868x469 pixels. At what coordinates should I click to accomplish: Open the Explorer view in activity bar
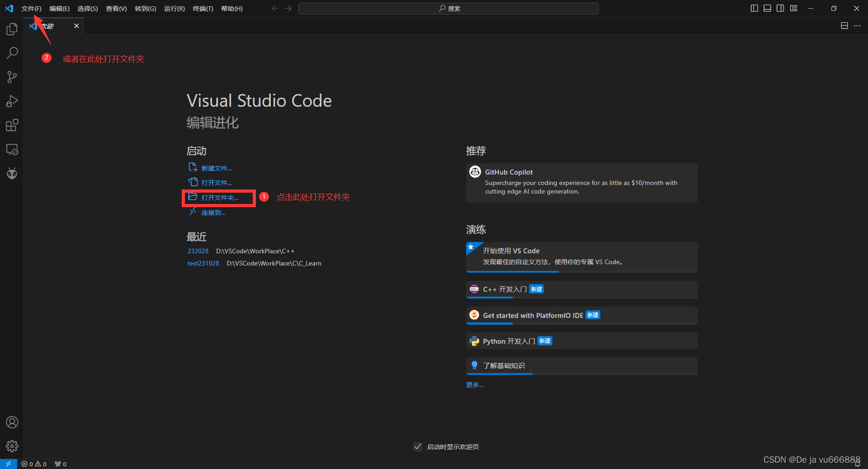click(x=12, y=29)
